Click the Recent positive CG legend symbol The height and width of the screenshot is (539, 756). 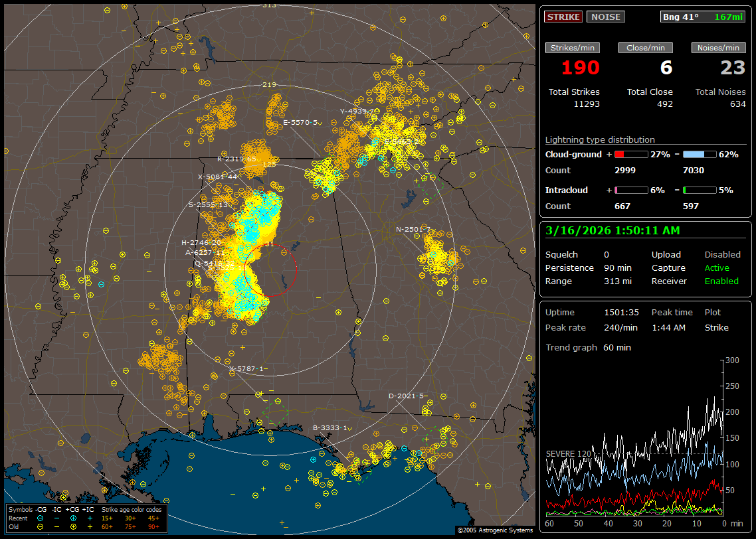pos(73,518)
